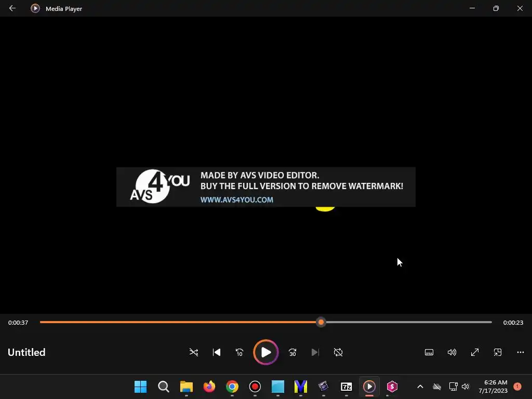This screenshot has width=532, height=399.
Task: Close the Media Player window
Action: pyautogui.click(x=520, y=8)
